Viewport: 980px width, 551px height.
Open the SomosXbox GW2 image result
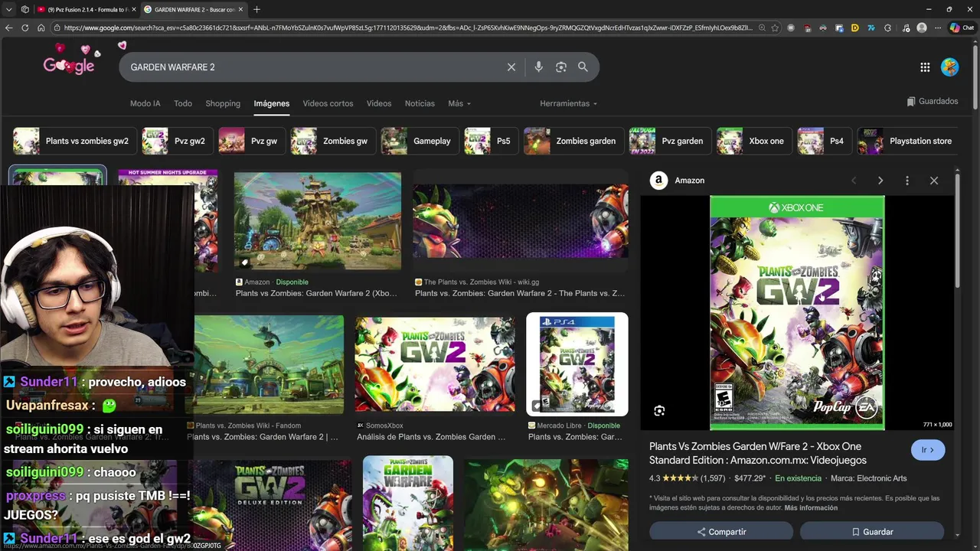pos(435,365)
